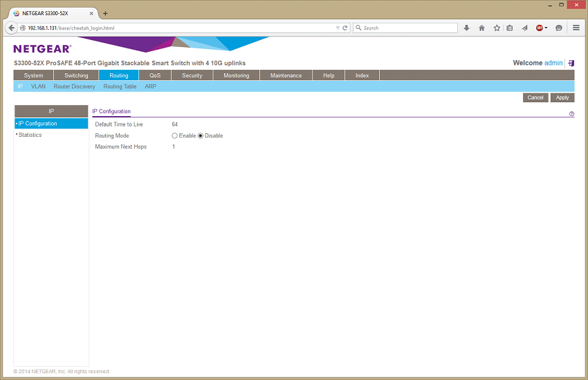Open the Maintenance tab
This screenshot has height=380, width=588.
pyautogui.click(x=286, y=75)
